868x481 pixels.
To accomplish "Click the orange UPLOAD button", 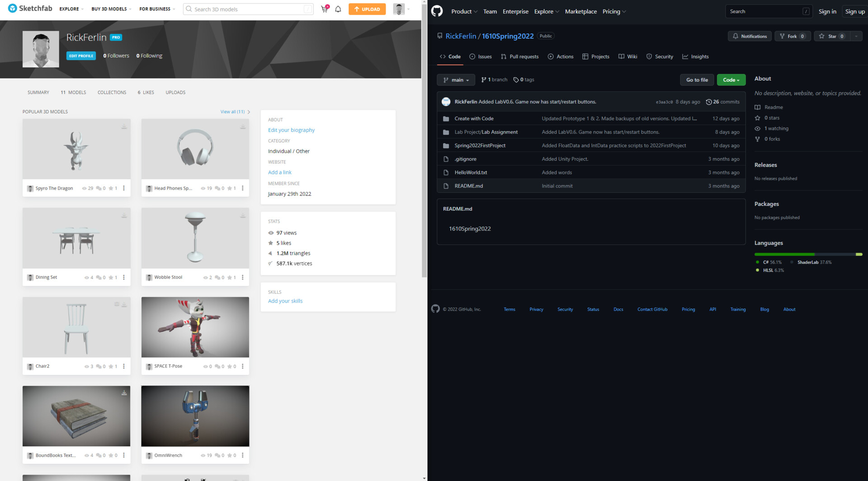I will (367, 9).
